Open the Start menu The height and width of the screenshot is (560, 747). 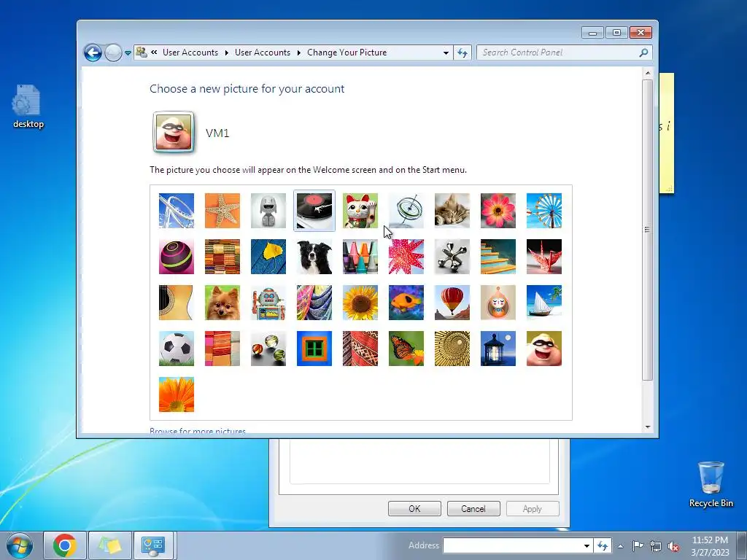click(20, 545)
